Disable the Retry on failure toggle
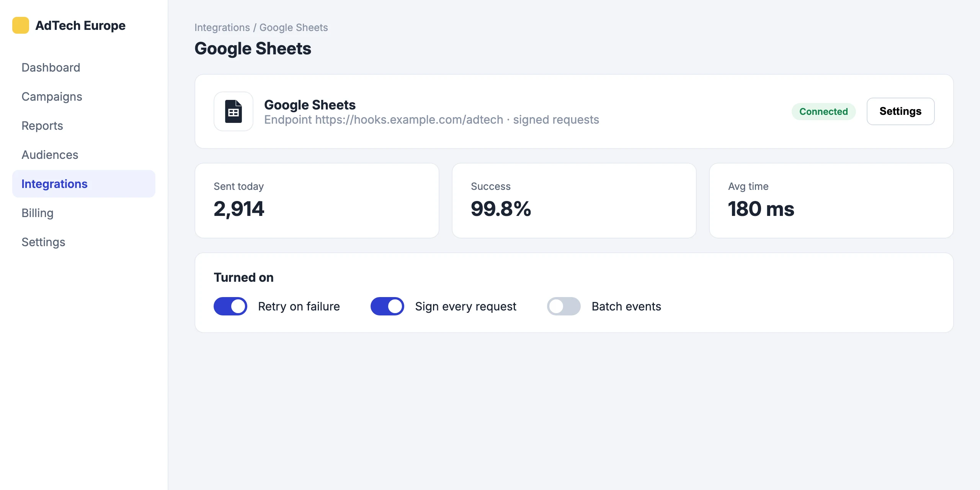 coord(230,306)
